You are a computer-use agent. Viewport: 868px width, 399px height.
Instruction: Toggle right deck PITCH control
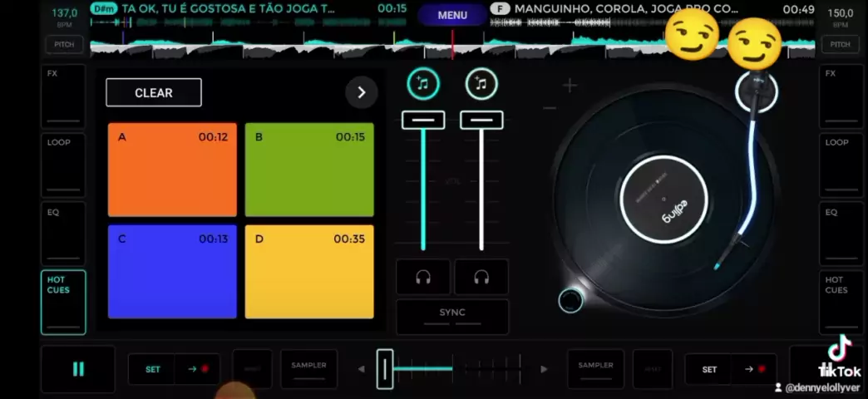click(x=841, y=44)
